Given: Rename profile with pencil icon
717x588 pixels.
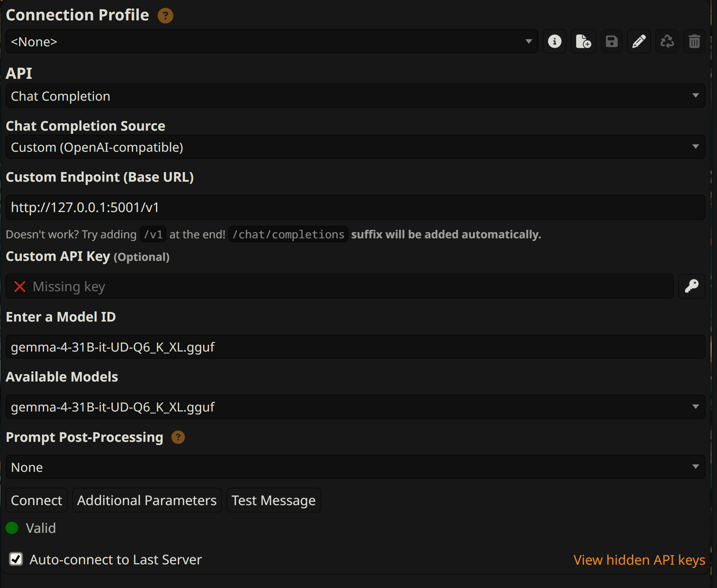Looking at the screenshot, I should 639,41.
